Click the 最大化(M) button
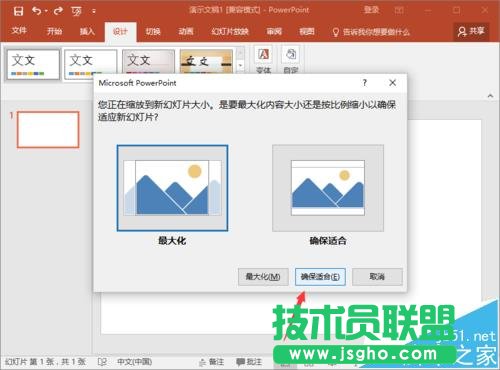Viewport: 500px width, 370px height. click(x=263, y=277)
